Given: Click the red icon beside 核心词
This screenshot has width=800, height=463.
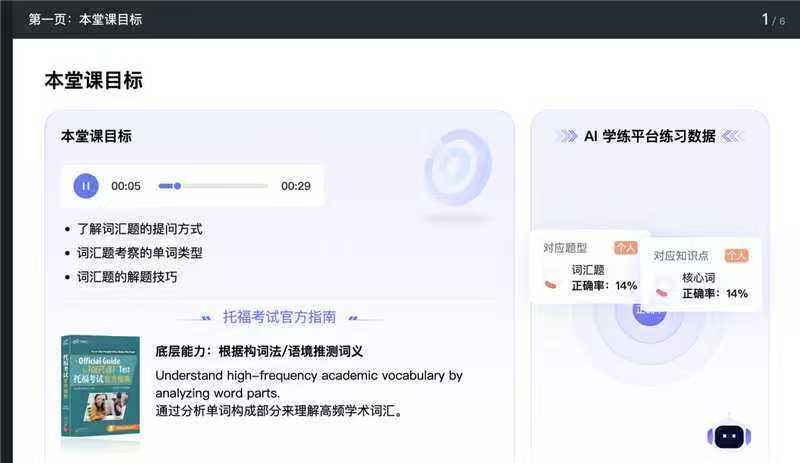Looking at the screenshot, I should point(661,292).
